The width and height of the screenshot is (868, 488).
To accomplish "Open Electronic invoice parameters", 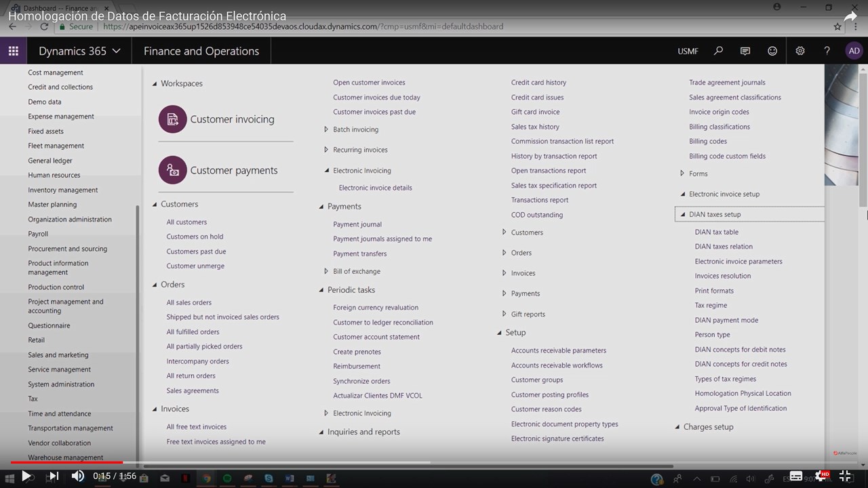I will click(738, 261).
